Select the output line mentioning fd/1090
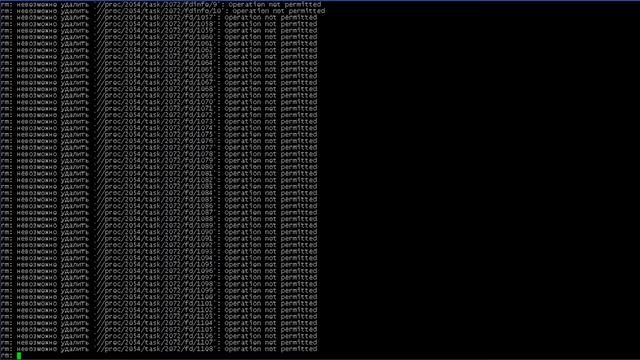This screenshot has height=360, width=640. [158, 232]
